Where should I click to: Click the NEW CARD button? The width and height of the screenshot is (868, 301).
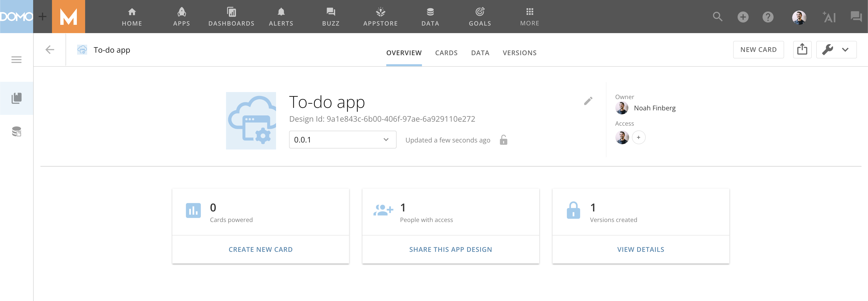(x=758, y=50)
